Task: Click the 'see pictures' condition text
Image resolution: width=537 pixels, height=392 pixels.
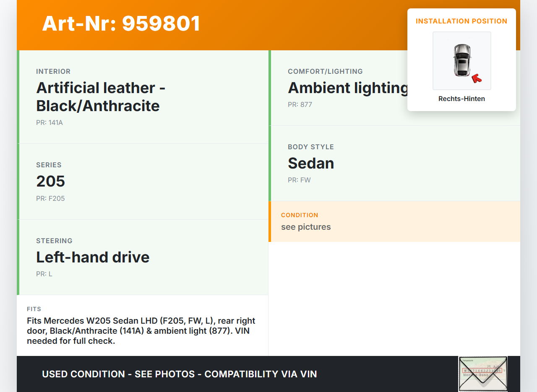Action: pyautogui.click(x=306, y=227)
